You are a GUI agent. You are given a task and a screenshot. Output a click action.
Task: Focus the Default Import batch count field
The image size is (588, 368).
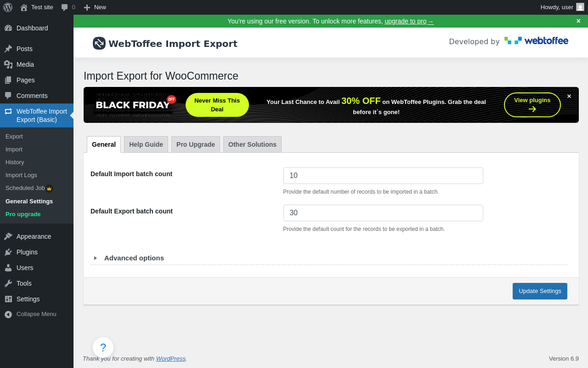coord(383,176)
